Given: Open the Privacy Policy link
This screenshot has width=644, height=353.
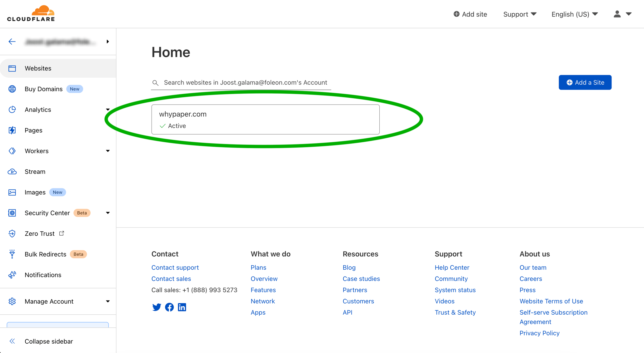Looking at the screenshot, I should pos(539,333).
